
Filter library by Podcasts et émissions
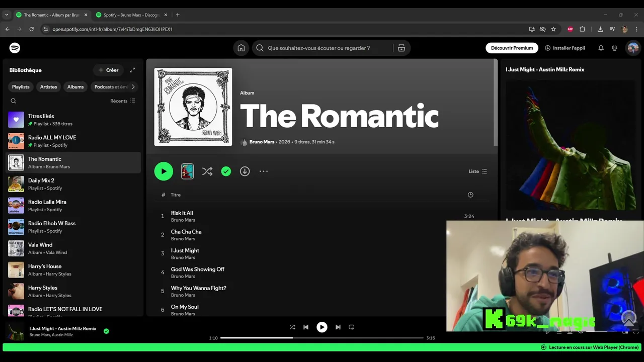(111, 86)
